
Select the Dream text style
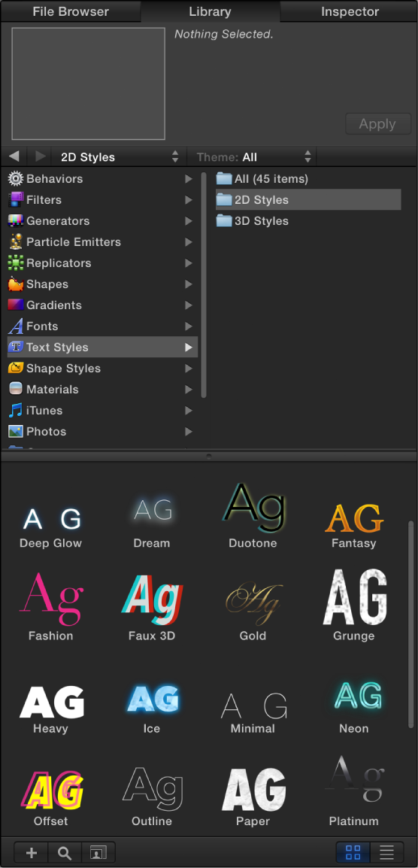[x=152, y=522]
